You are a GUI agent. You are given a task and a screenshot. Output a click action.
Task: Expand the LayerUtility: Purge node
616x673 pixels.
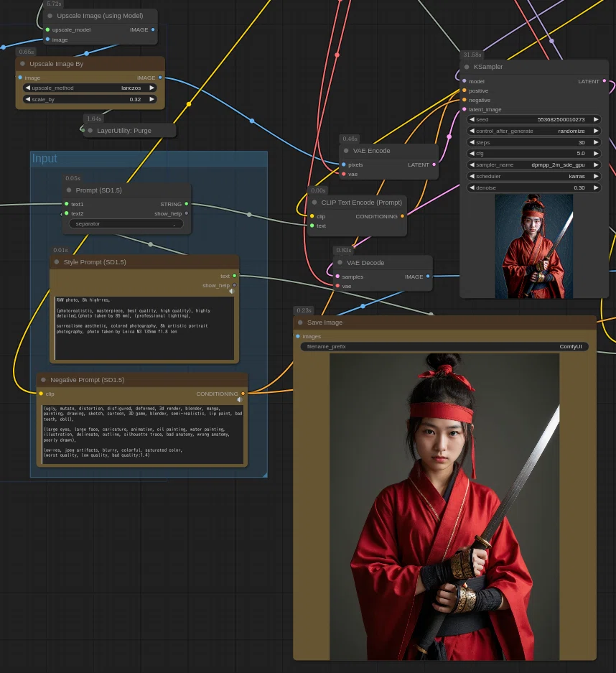coord(90,131)
